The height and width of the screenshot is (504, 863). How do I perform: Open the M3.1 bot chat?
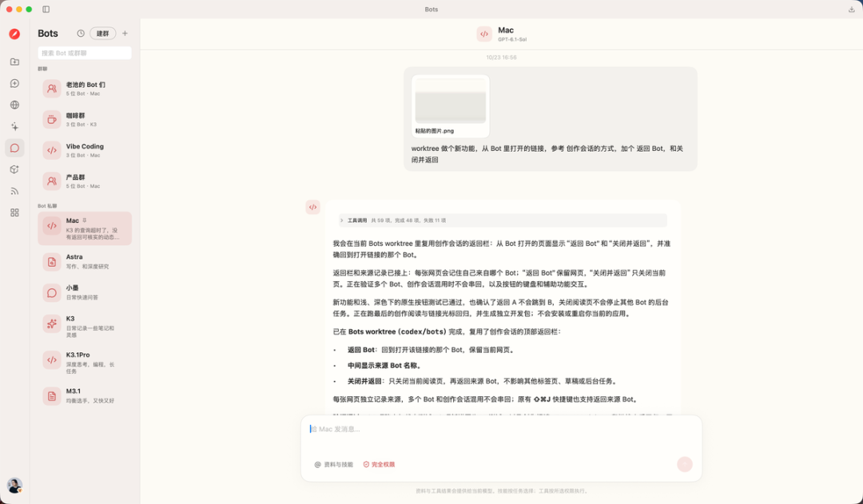85,395
